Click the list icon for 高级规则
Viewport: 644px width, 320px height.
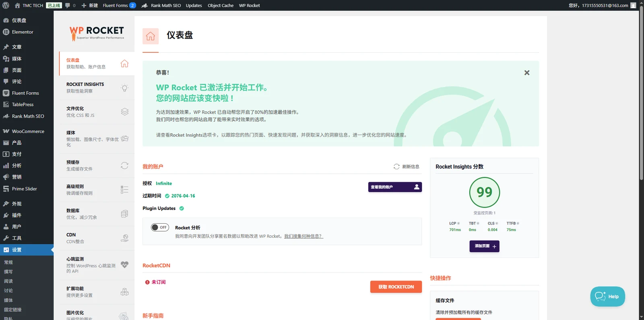[125, 189]
